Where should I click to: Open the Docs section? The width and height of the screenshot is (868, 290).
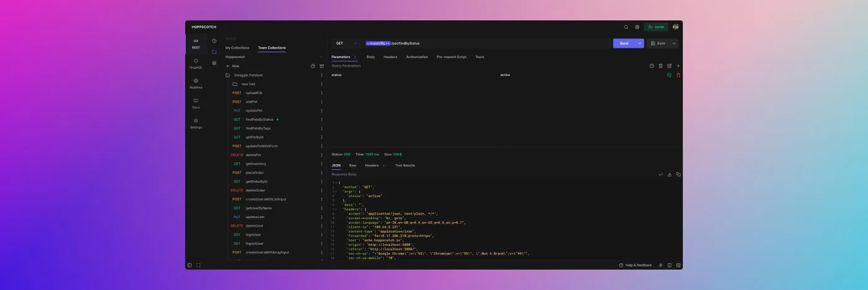(196, 103)
